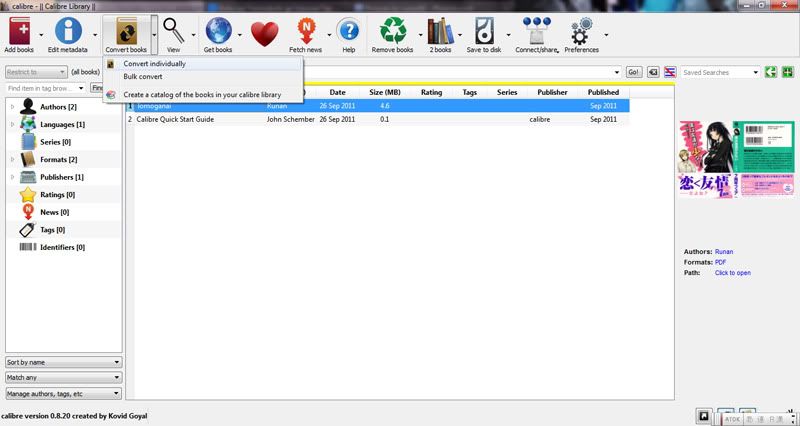
Task: Open the Preferences dropdown arrow
Action: [606, 35]
